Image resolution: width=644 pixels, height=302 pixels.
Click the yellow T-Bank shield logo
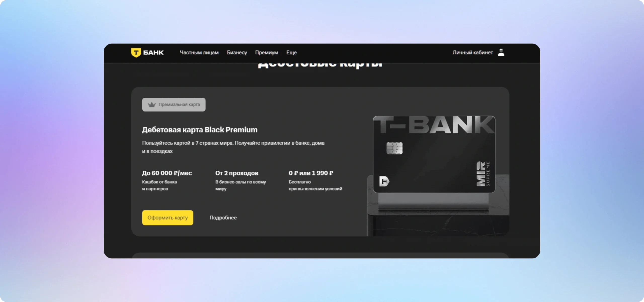point(136,53)
